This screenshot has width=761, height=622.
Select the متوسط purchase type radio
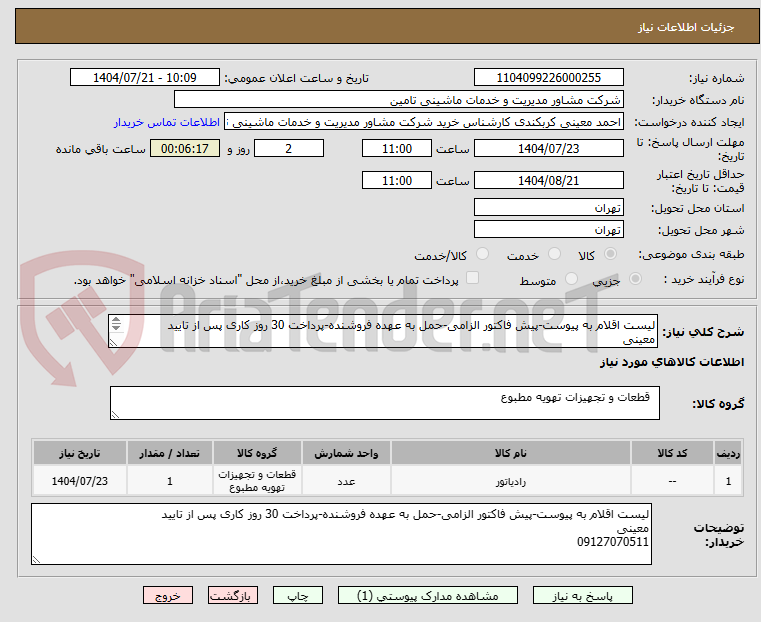click(571, 279)
